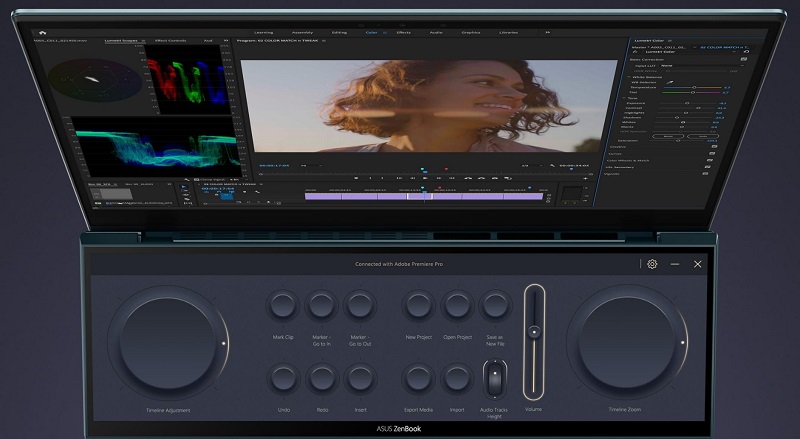800x439 pixels.
Task: Click the Audio Tracks Height scroll wheel
Action: click(494, 380)
